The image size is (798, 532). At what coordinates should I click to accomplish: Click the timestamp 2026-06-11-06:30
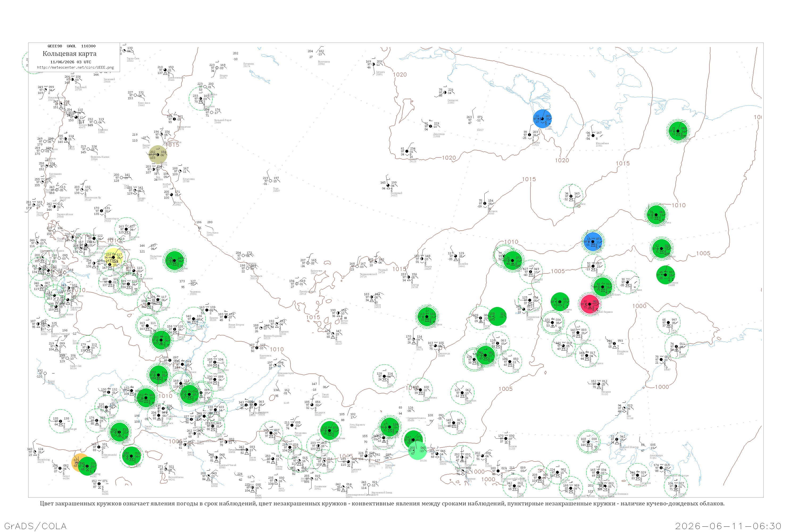(728, 526)
